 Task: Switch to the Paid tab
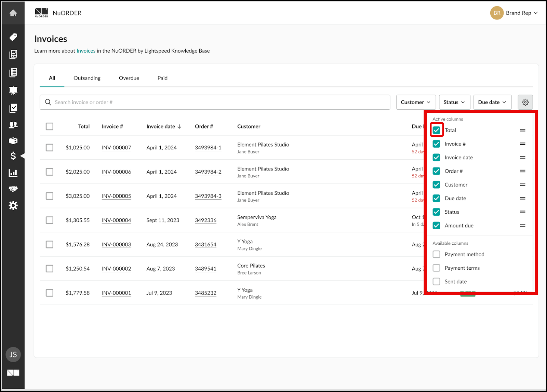162,78
